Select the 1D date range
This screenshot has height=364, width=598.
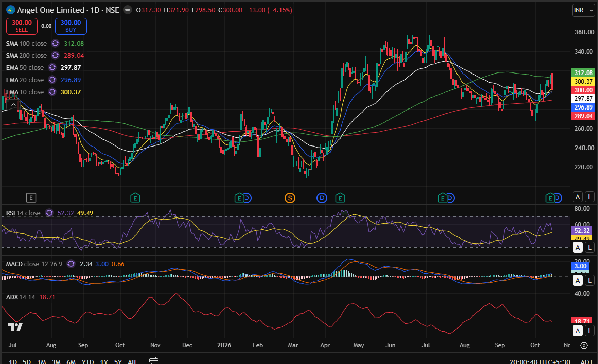(x=13, y=361)
